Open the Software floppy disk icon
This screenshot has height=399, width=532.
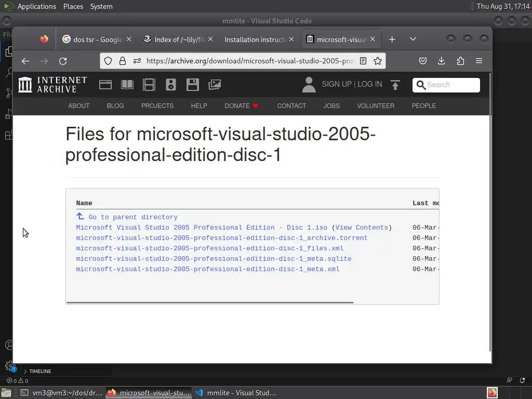[193, 85]
